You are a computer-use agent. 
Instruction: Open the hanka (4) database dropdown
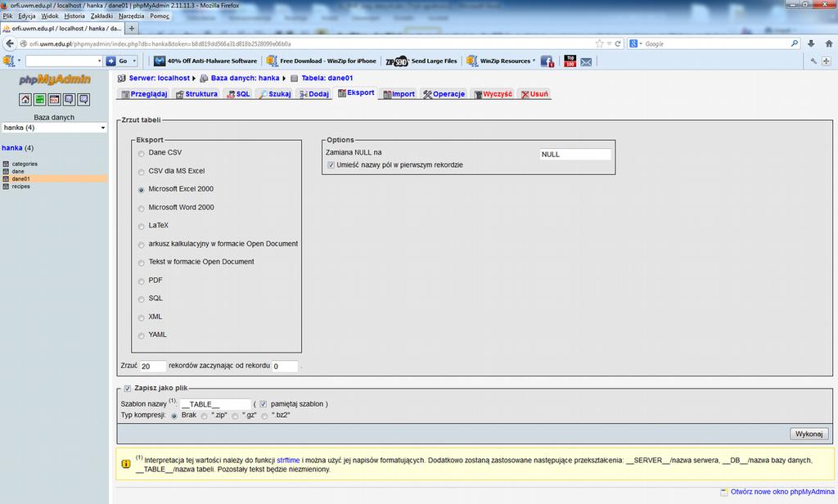tap(54, 128)
